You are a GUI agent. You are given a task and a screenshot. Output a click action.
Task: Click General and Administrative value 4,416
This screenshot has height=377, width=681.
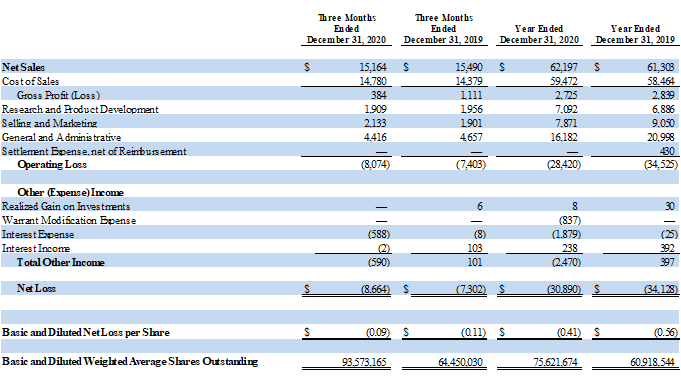[376, 137]
